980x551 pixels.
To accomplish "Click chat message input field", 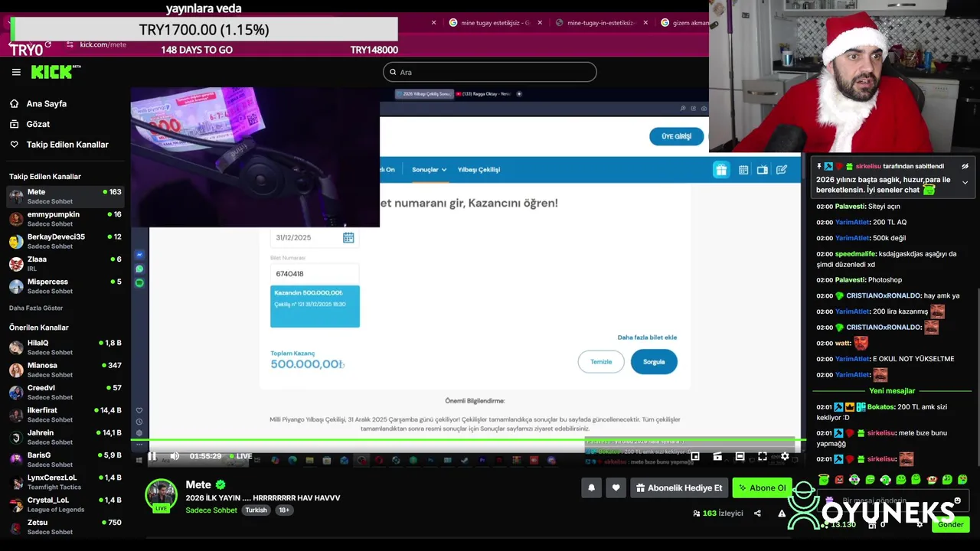I will click(x=892, y=500).
